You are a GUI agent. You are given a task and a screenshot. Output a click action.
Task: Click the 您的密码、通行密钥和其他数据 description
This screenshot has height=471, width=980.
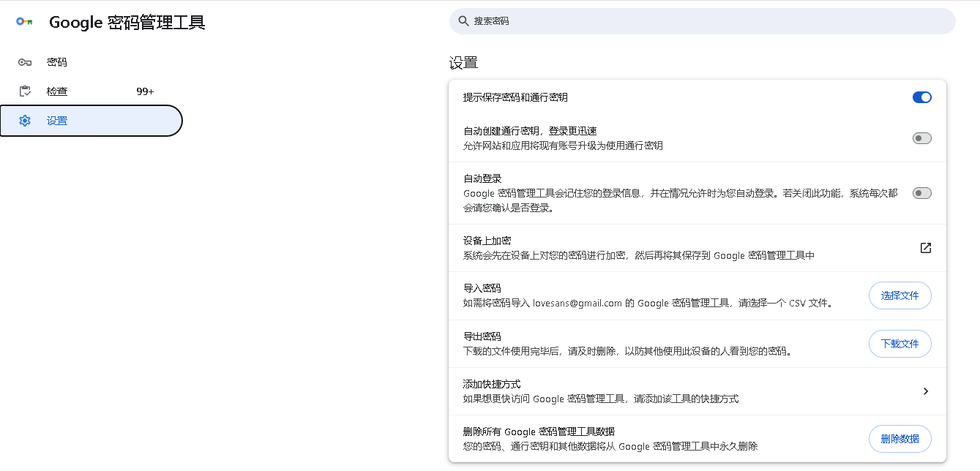tap(610, 446)
